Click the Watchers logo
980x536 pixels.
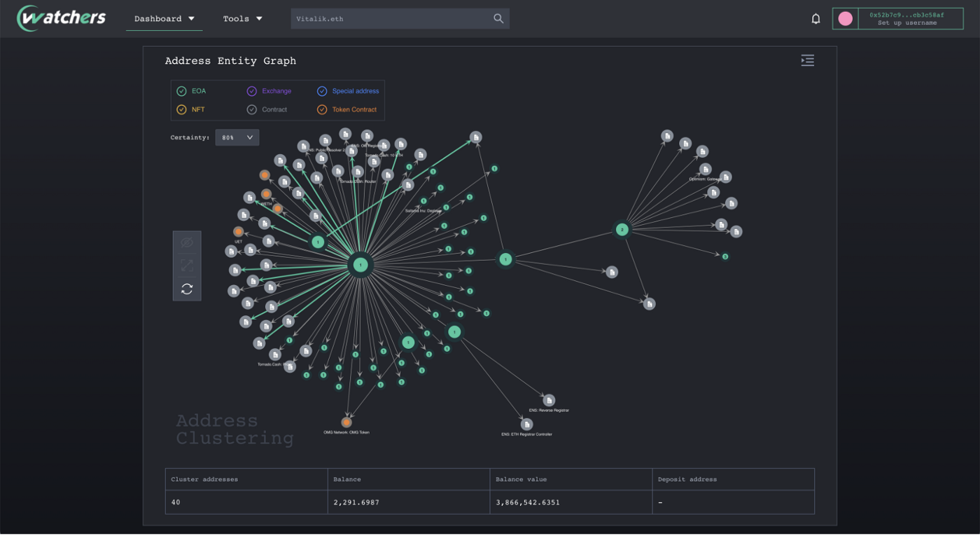[x=62, y=18]
